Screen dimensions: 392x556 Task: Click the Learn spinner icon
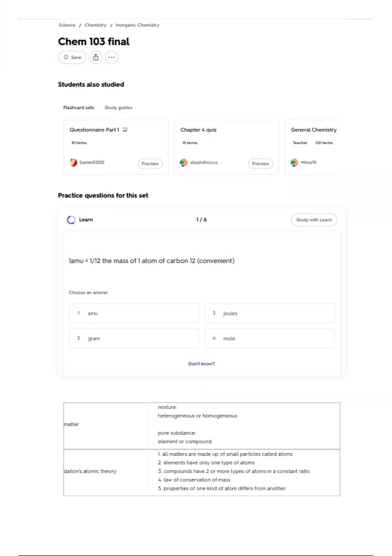(71, 220)
